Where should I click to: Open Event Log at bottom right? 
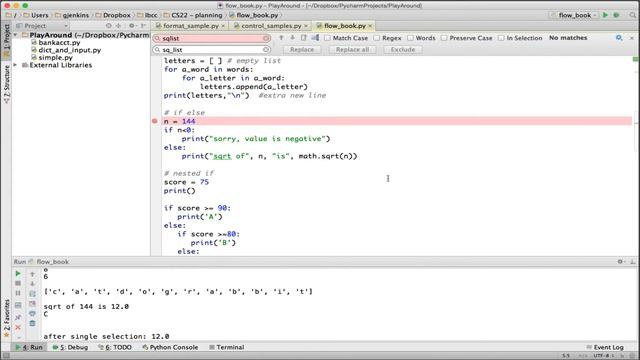pos(605,347)
